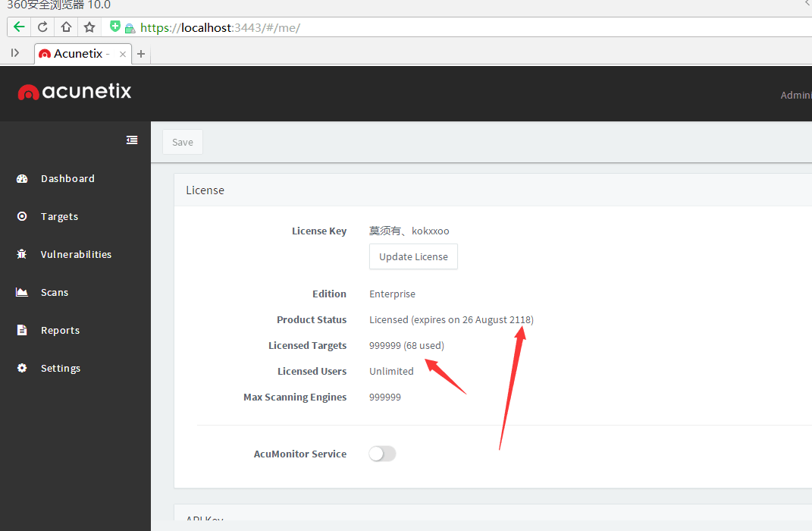Click the Dashboard gauge icon
The image size is (812, 531).
point(22,179)
